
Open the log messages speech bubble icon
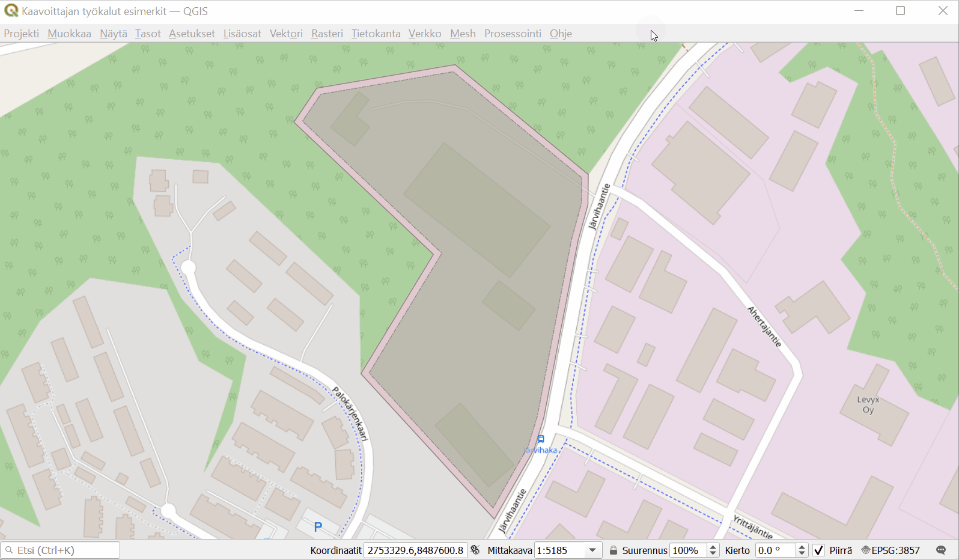pyautogui.click(x=941, y=550)
